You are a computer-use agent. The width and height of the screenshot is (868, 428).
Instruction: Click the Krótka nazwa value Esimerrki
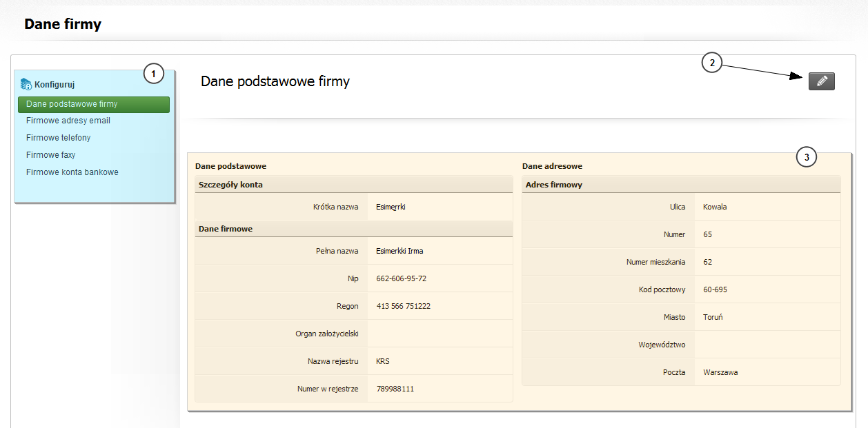[x=391, y=207]
